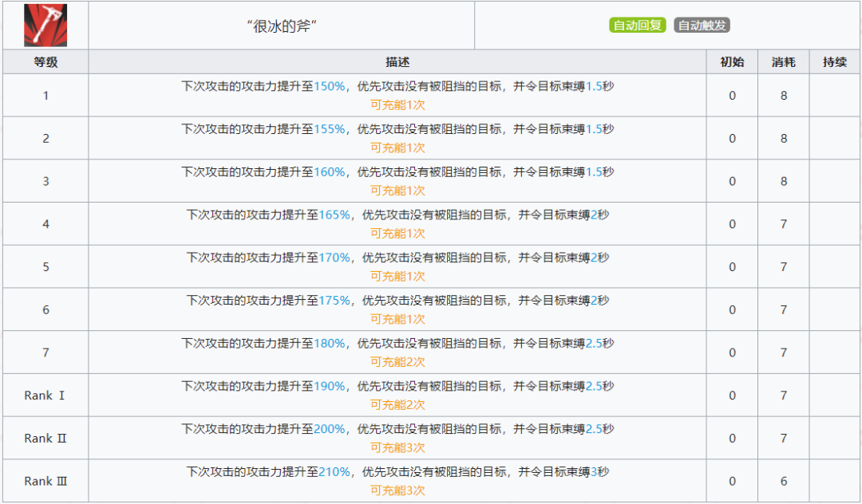The width and height of the screenshot is (862, 504).
Task: Click initial value 0 in Rank I row
Action: click(732, 396)
